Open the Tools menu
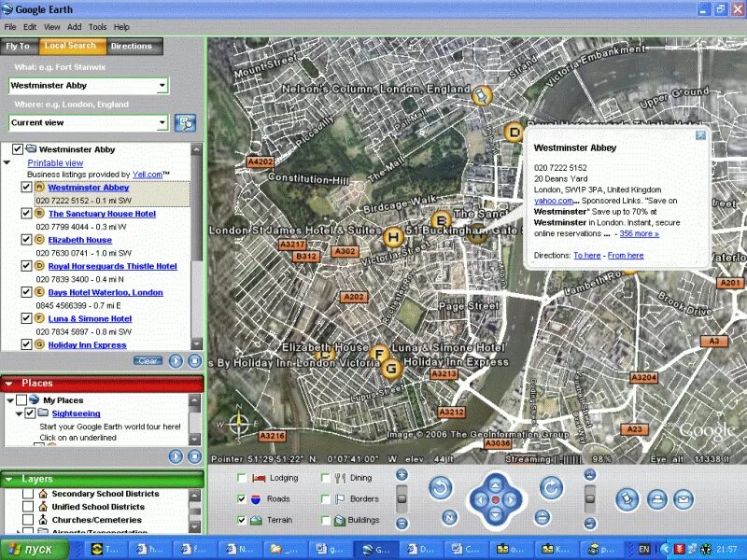 [98, 27]
